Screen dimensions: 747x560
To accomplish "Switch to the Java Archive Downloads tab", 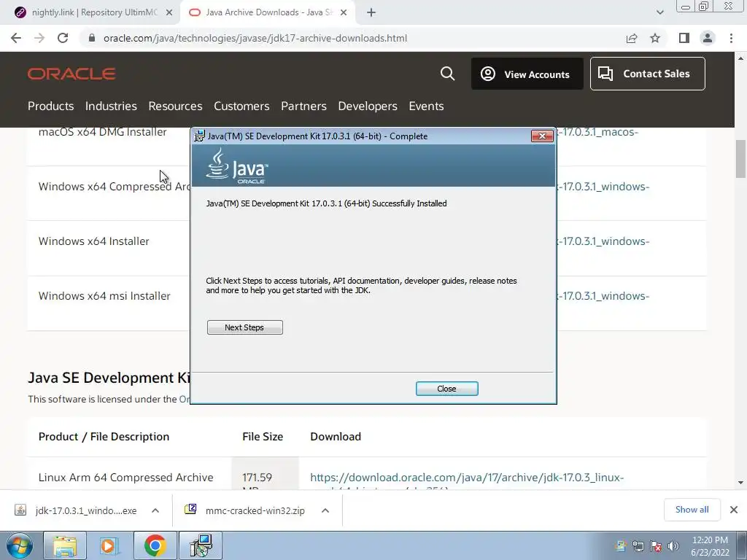I will 267,12.
